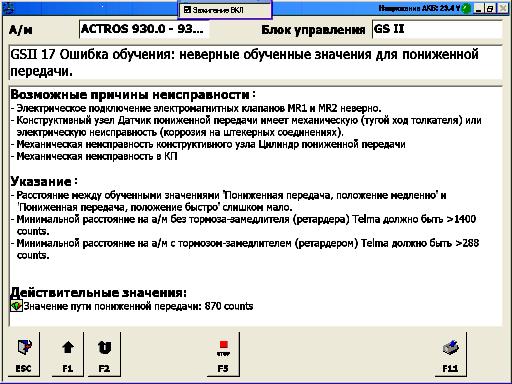Viewport: 512px width, 384px height.
Task: Click the Указание heading
Action: [44, 182]
